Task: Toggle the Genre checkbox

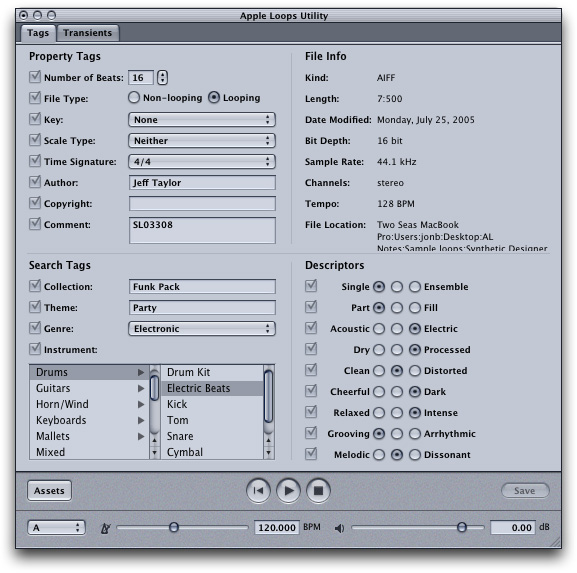Action: [35, 328]
